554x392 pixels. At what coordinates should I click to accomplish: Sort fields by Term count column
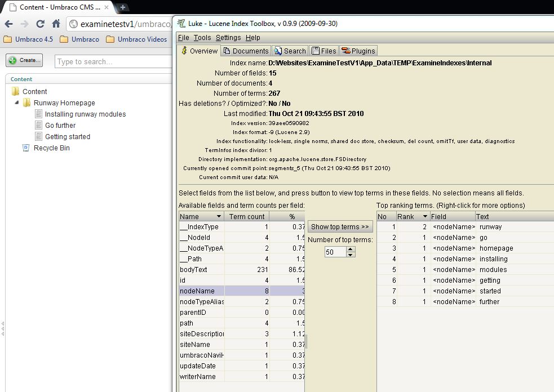point(247,216)
